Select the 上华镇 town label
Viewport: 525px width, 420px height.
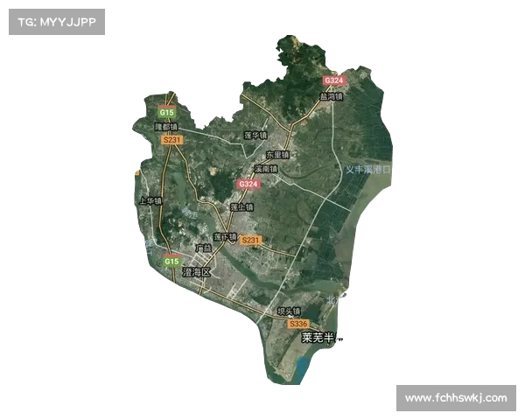150,200
